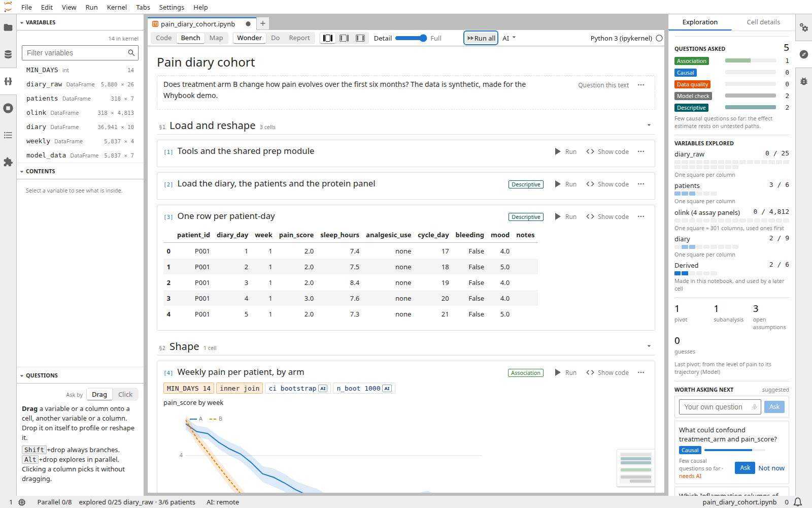Focus the Filter variables input
The image size is (812, 508).
80,53
